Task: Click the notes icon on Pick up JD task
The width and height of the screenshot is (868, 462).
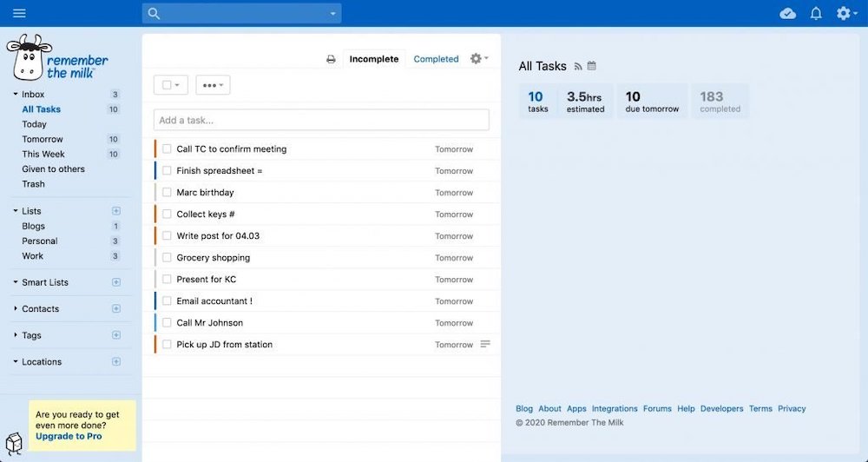Action: (485, 344)
